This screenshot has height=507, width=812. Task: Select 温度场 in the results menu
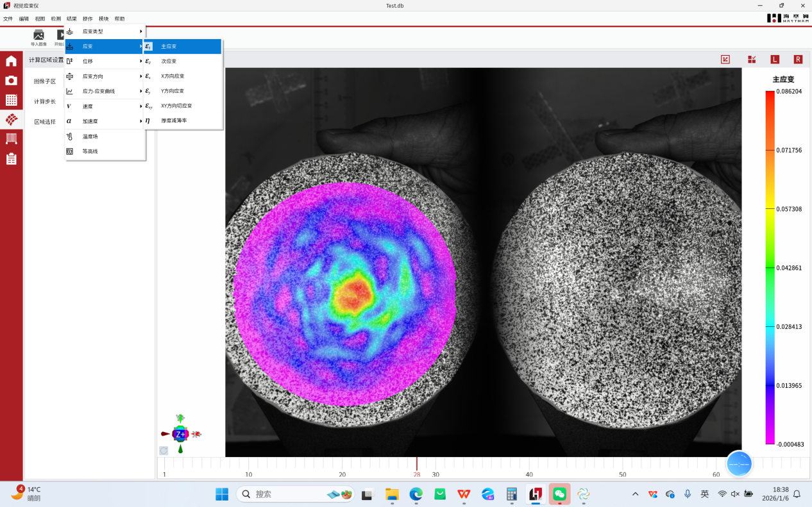pyautogui.click(x=90, y=137)
